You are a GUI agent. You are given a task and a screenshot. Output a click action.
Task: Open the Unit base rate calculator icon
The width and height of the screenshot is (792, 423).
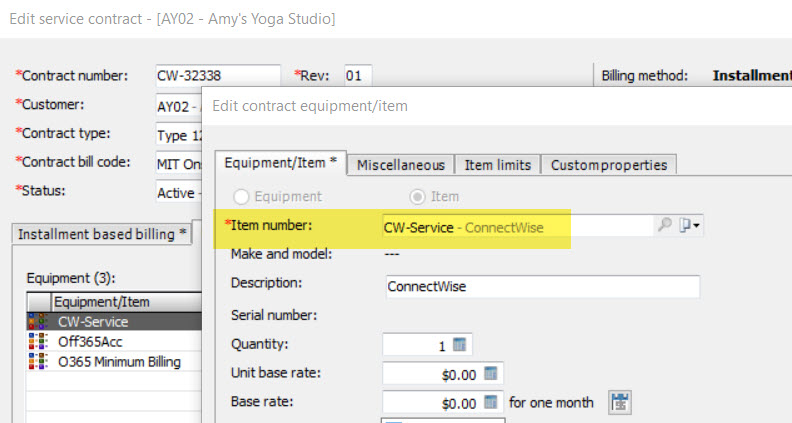tap(491, 374)
